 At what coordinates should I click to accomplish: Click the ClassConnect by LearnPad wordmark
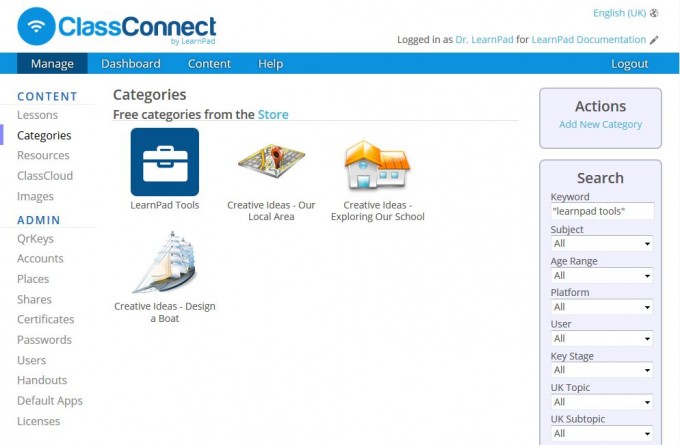137,29
